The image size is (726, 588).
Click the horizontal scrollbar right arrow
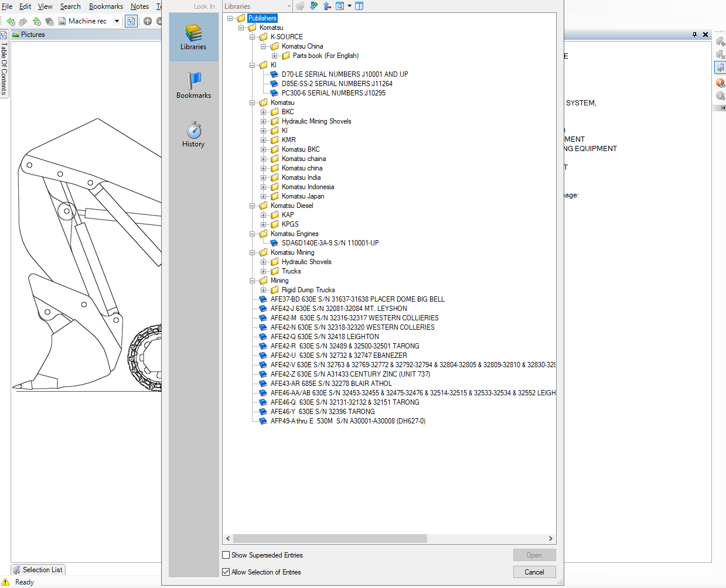tap(550, 539)
